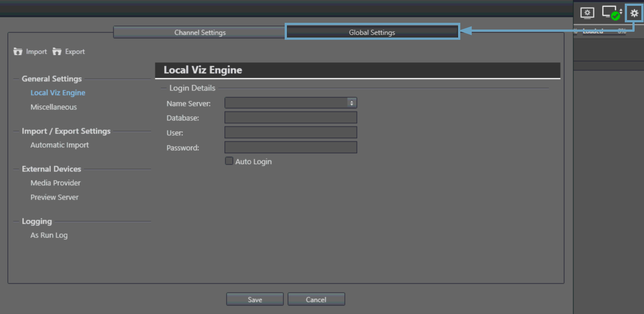Enable the Auto Login checkbox

click(229, 161)
